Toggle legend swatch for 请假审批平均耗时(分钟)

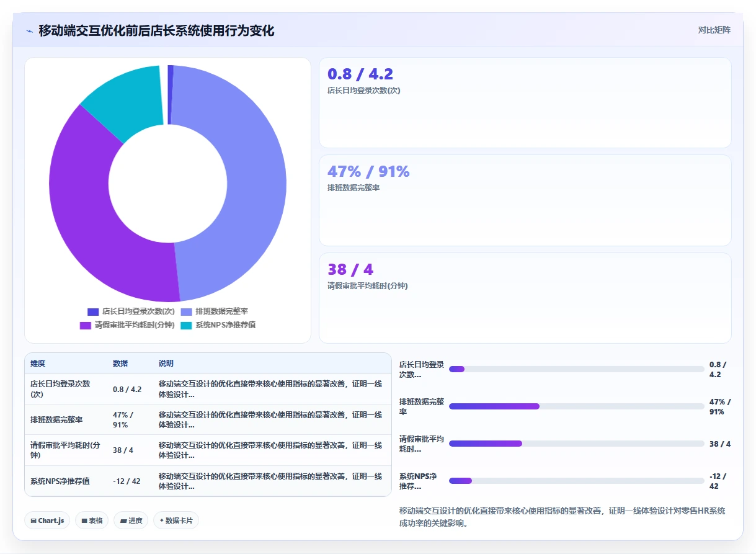coord(86,325)
